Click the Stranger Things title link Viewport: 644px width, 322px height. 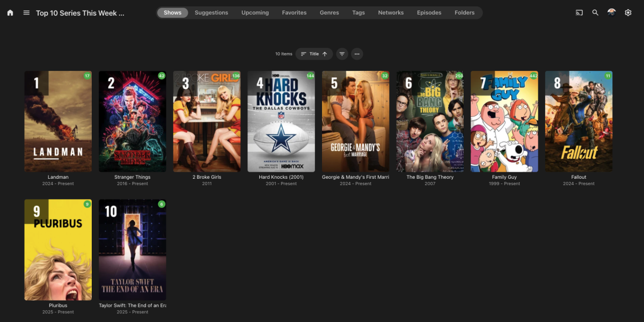(133, 177)
